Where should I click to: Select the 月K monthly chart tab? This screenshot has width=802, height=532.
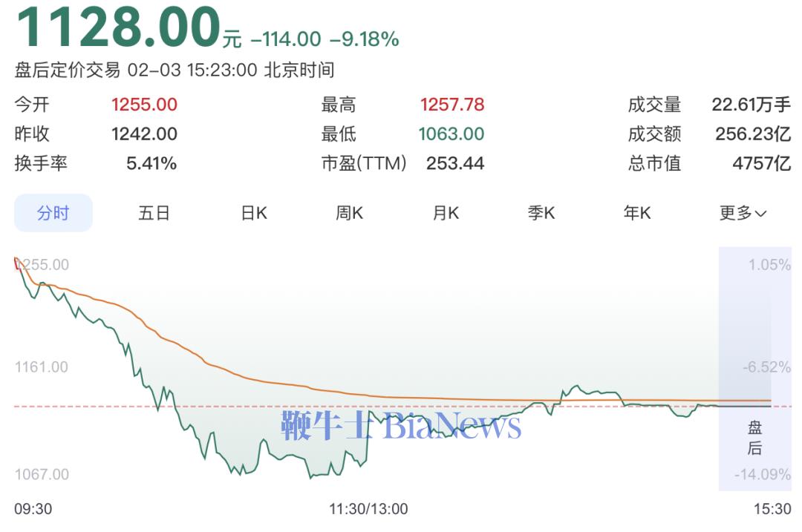coord(446,214)
